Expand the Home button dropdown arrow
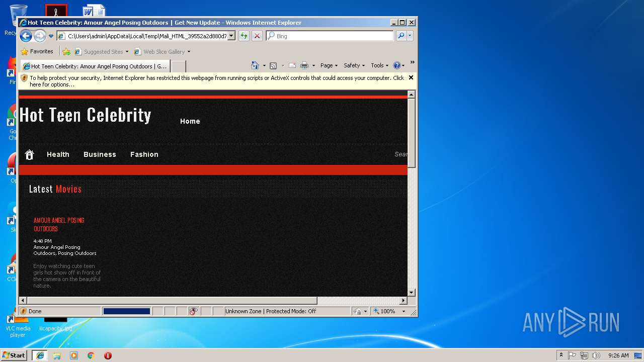 coord(264,65)
